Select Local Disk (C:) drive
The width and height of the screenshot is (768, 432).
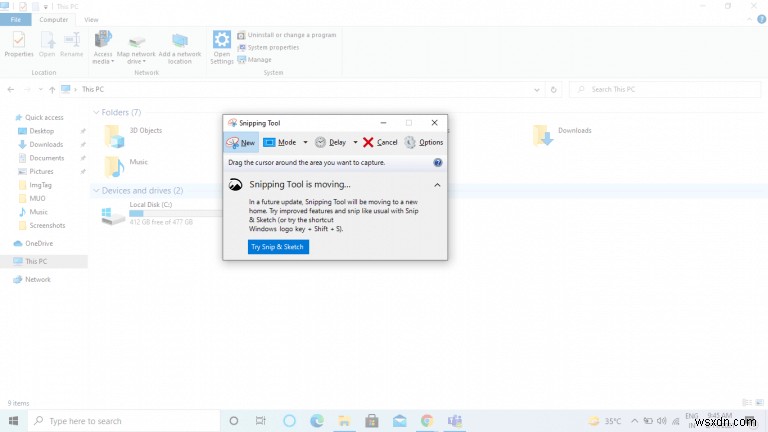pos(161,215)
